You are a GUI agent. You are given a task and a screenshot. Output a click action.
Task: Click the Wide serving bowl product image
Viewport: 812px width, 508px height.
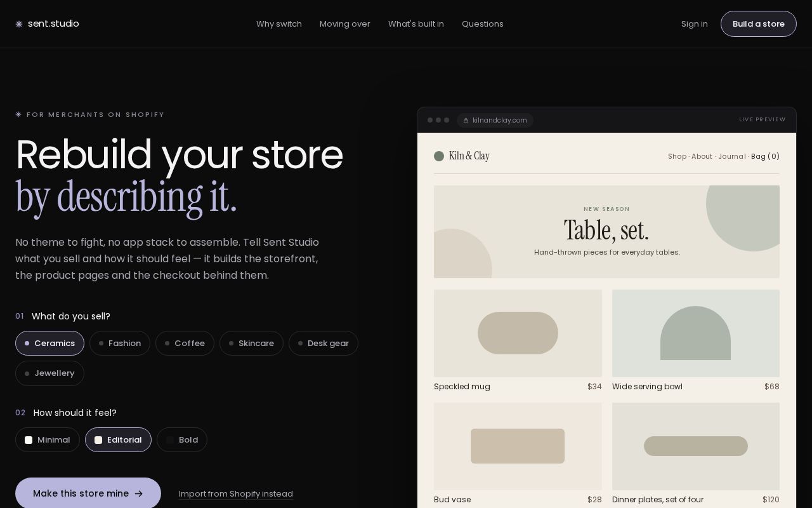pyautogui.click(x=696, y=333)
